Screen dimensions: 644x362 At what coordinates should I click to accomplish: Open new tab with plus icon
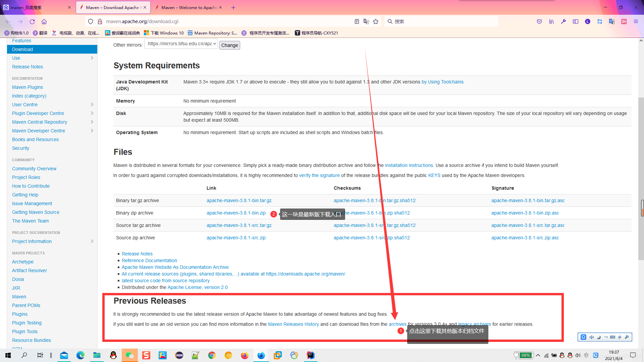tap(233, 7)
